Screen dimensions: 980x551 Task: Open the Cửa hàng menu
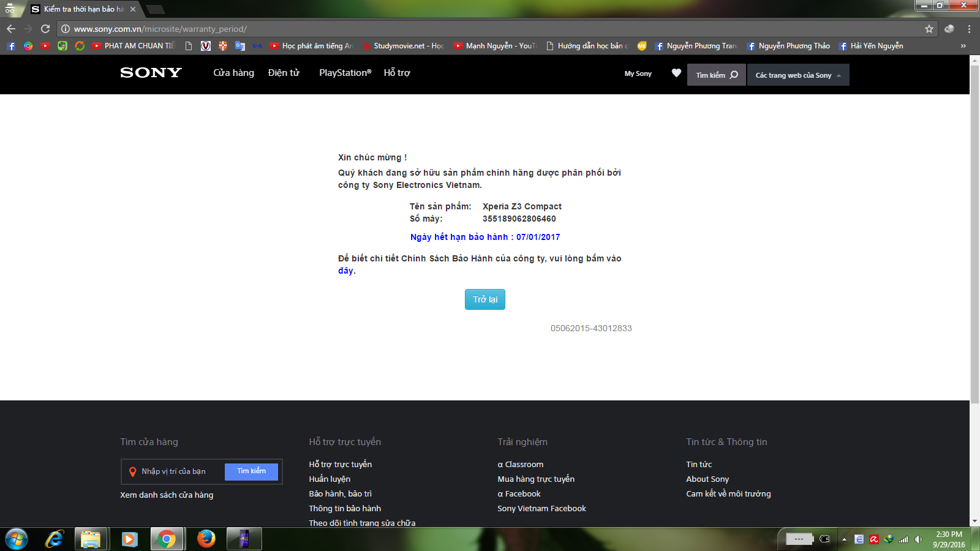pyautogui.click(x=233, y=73)
